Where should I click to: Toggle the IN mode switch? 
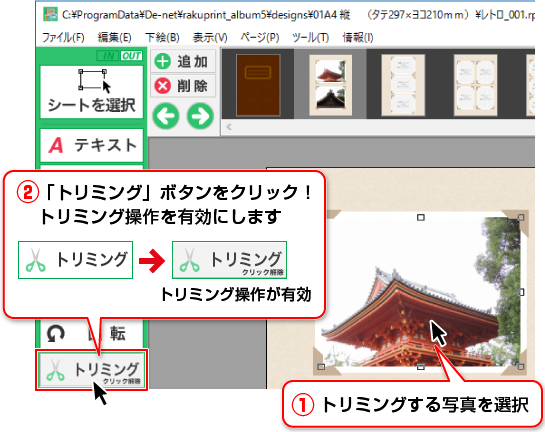108,56
